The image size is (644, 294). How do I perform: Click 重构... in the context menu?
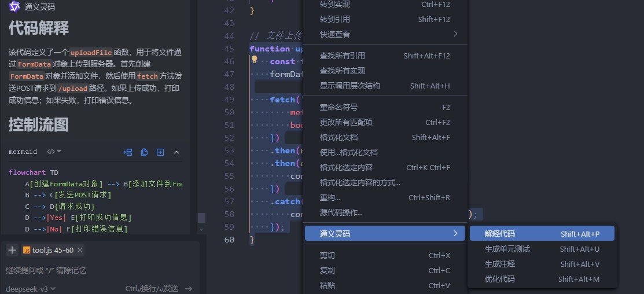pos(385,197)
